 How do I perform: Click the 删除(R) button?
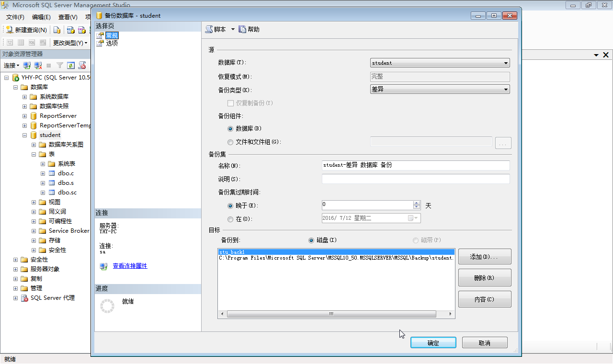(x=485, y=278)
